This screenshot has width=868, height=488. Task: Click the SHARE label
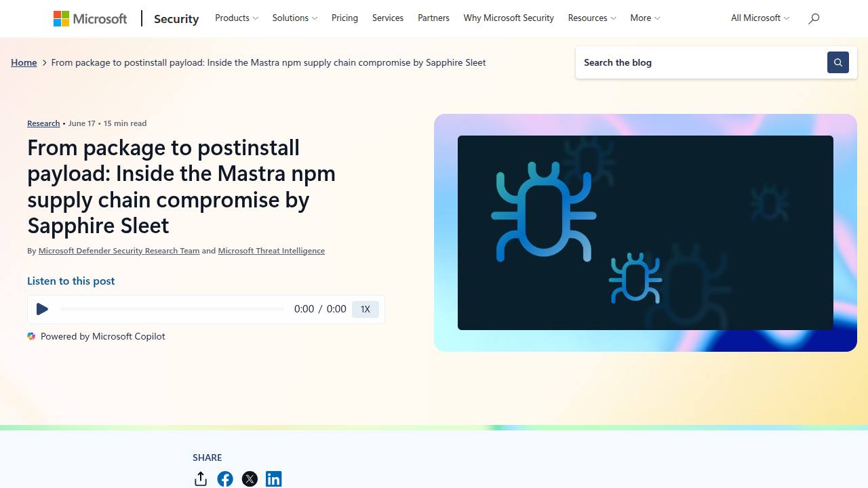(208, 457)
